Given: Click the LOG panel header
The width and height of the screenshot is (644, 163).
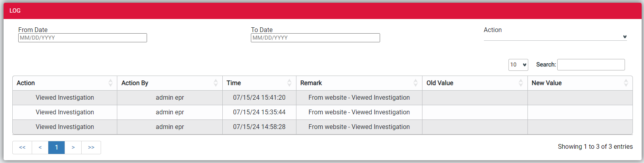Looking at the screenshot, I should [x=323, y=11].
